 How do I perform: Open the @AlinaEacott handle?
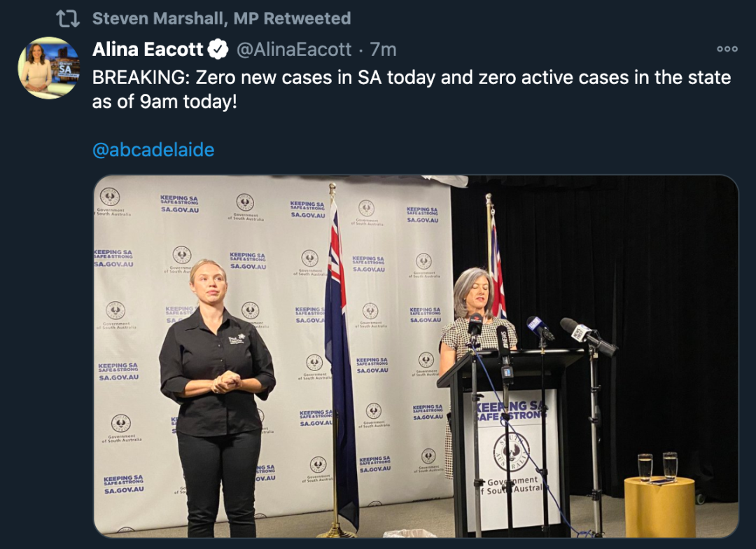(x=293, y=49)
